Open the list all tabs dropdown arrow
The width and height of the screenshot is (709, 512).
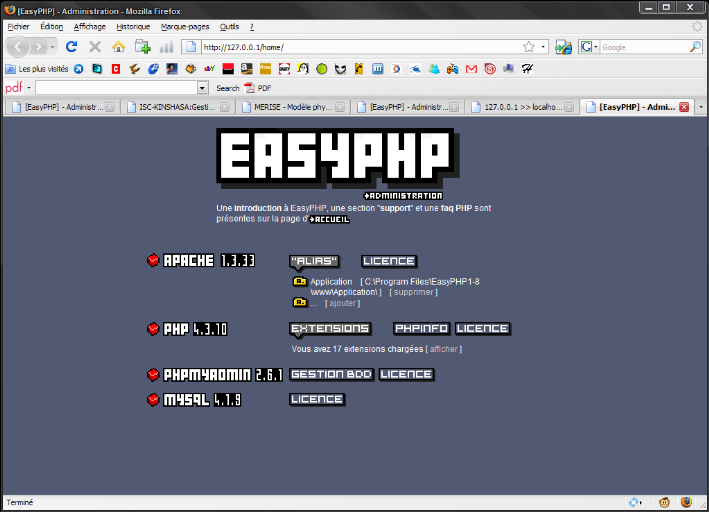pyautogui.click(x=700, y=107)
